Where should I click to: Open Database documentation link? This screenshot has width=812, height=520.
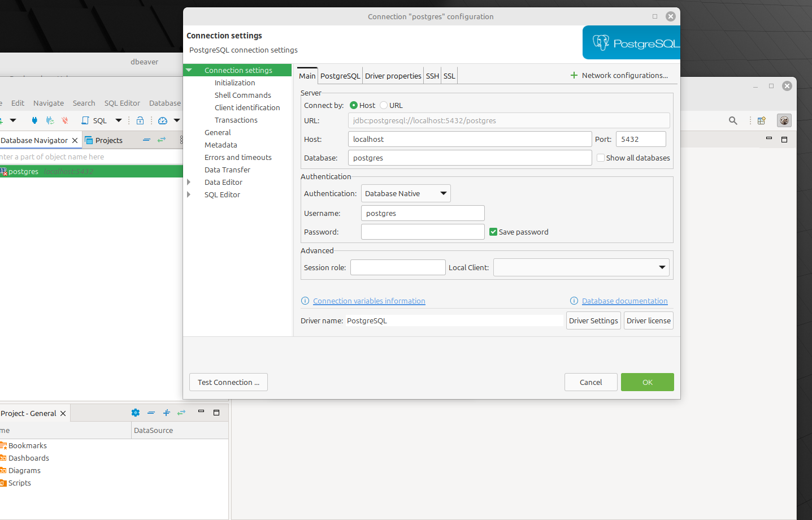tap(625, 301)
